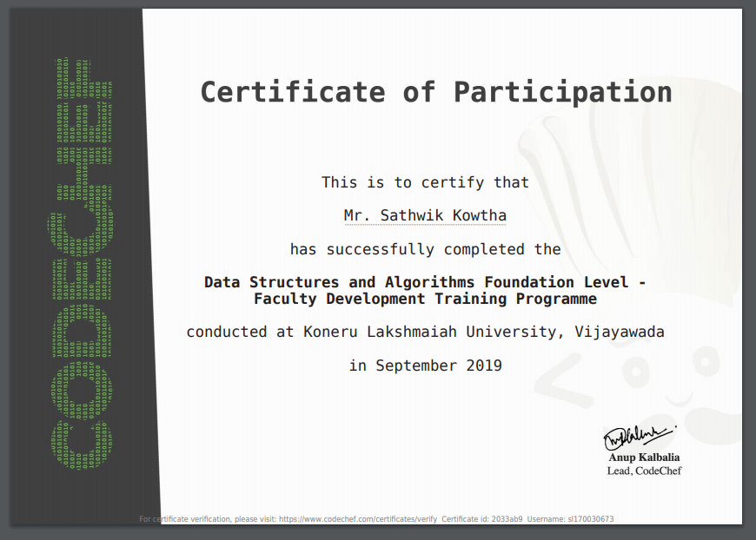Click the word 'Participation' in the title
Screen dimensions: 756x540
[x=562, y=92]
